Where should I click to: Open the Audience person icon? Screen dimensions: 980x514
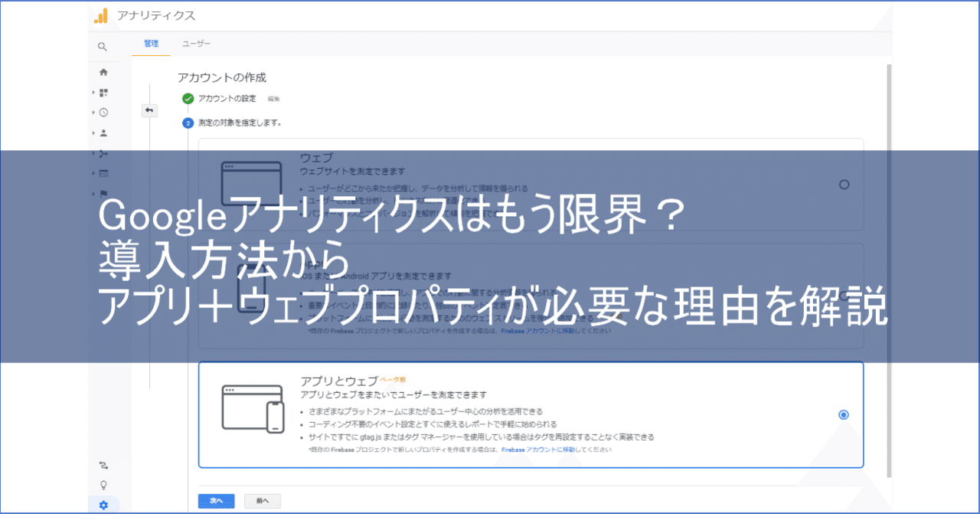(x=103, y=133)
